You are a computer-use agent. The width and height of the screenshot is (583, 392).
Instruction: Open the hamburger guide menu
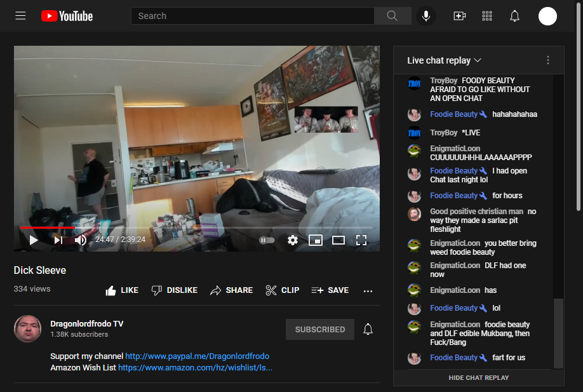pyautogui.click(x=20, y=16)
